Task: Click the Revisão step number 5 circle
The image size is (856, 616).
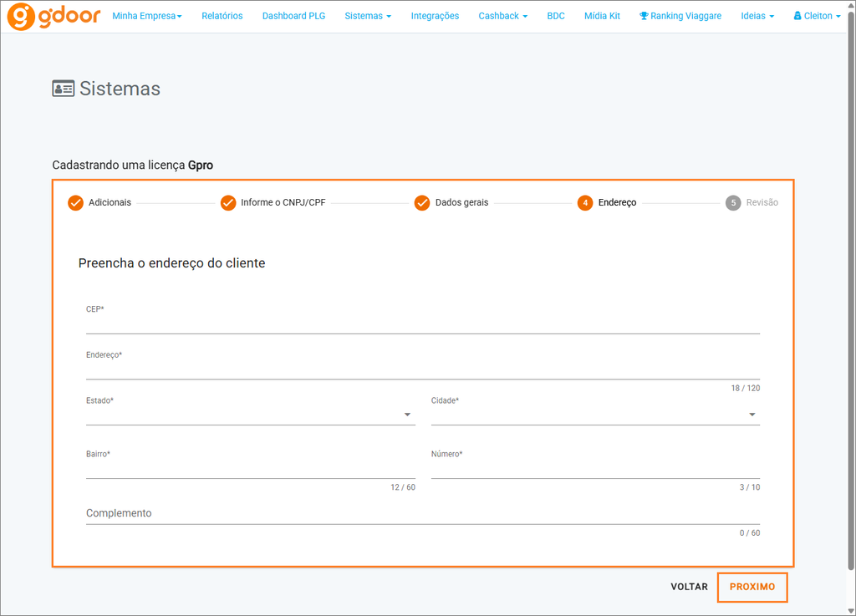Action: coord(733,203)
